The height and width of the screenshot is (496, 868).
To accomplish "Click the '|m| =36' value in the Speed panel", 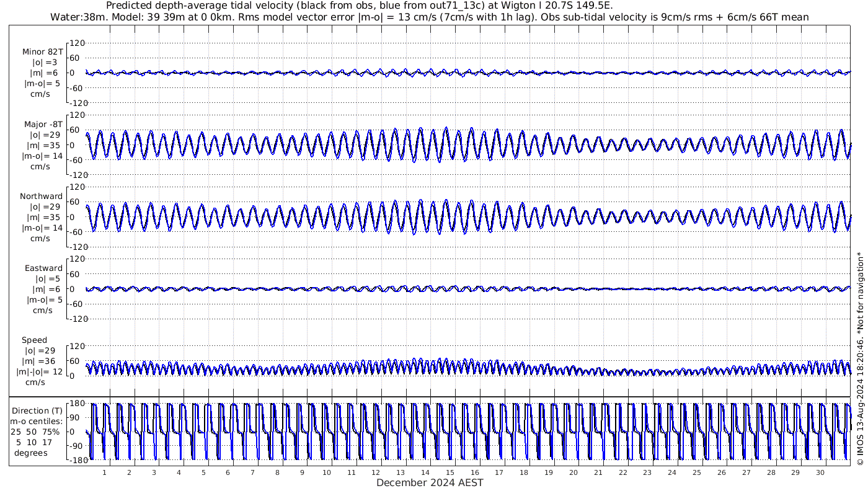I will click(x=38, y=361).
